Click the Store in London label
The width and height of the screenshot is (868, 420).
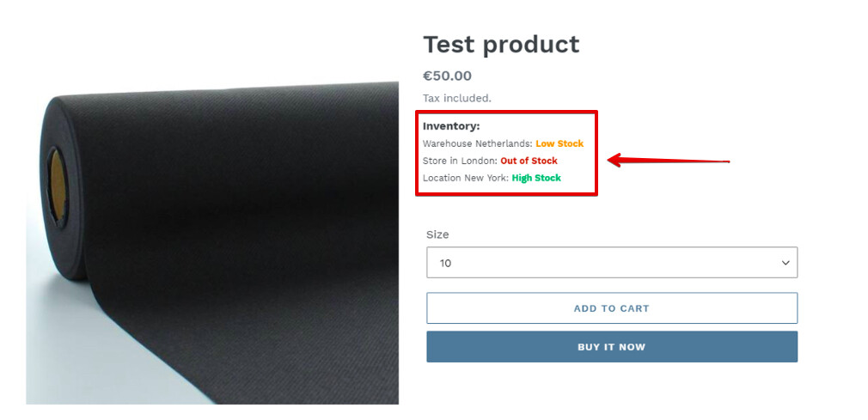pos(460,161)
